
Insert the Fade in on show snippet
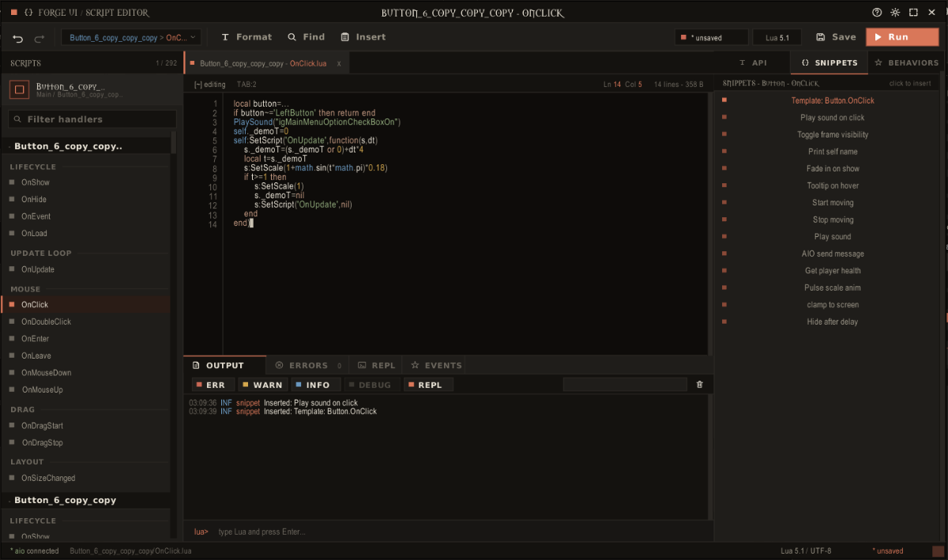coord(829,169)
